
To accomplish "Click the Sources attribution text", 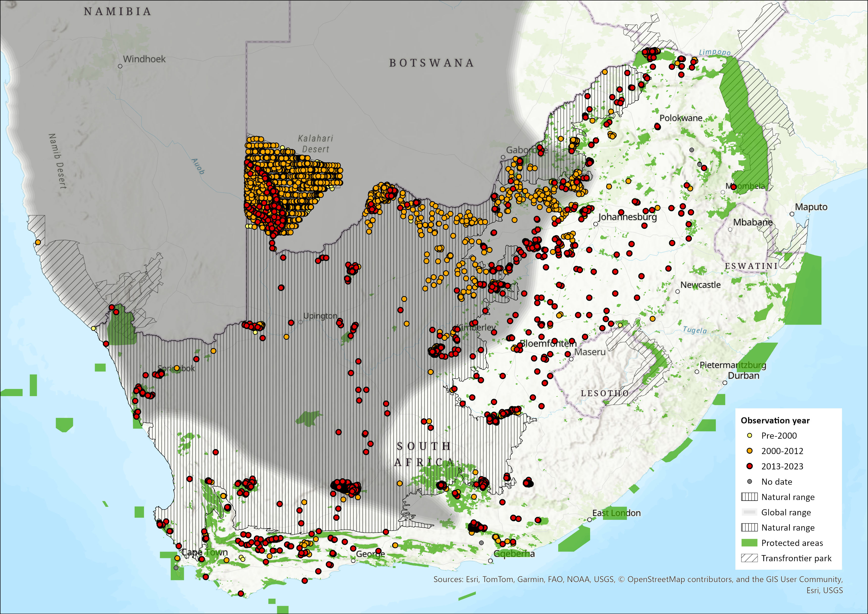I will click(638, 580).
